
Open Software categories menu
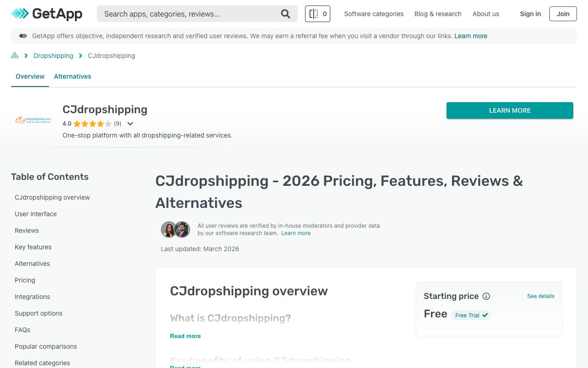pos(374,14)
